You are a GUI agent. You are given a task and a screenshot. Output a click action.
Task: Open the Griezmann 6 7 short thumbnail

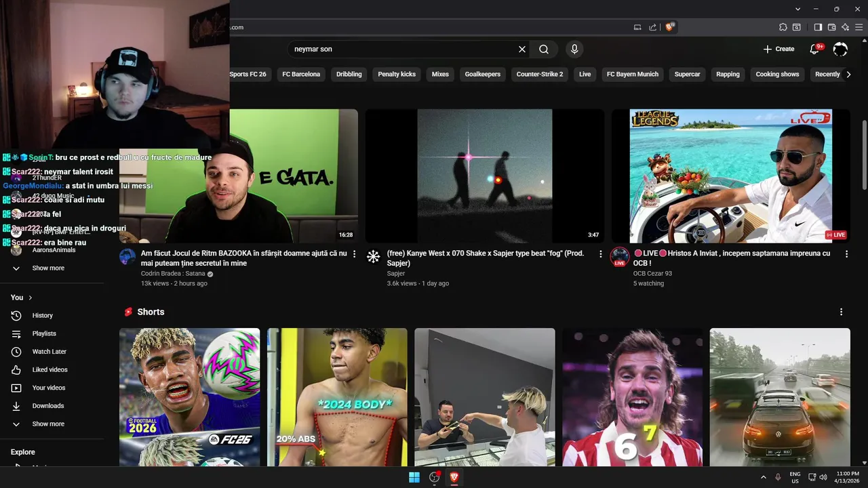pos(633,397)
